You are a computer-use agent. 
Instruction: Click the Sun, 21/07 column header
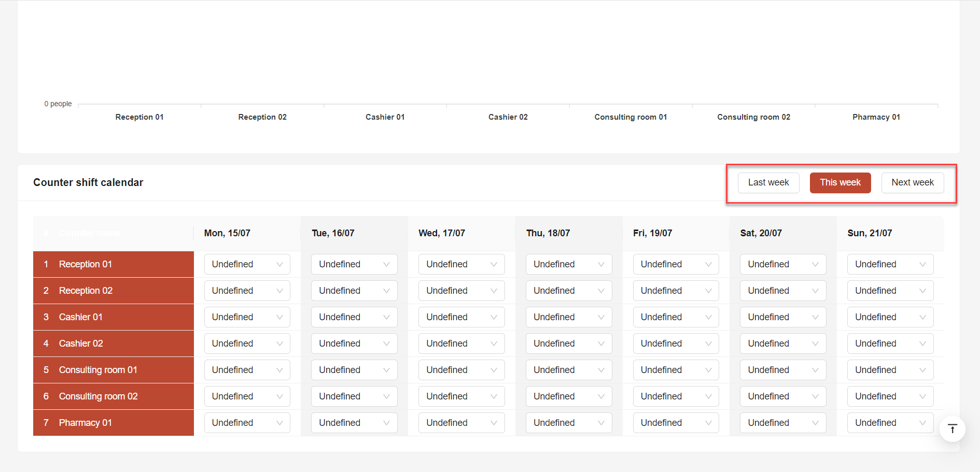point(870,233)
